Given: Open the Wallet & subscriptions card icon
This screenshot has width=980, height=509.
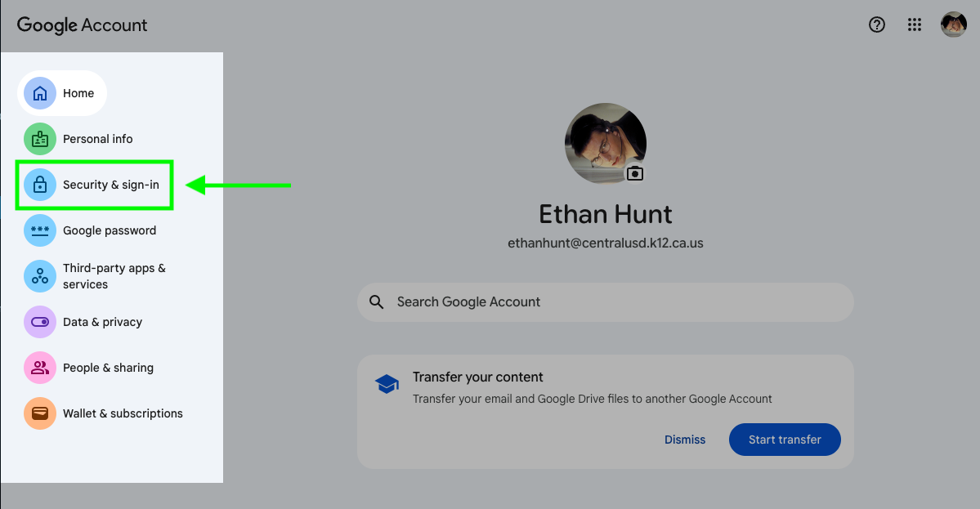Looking at the screenshot, I should point(40,413).
